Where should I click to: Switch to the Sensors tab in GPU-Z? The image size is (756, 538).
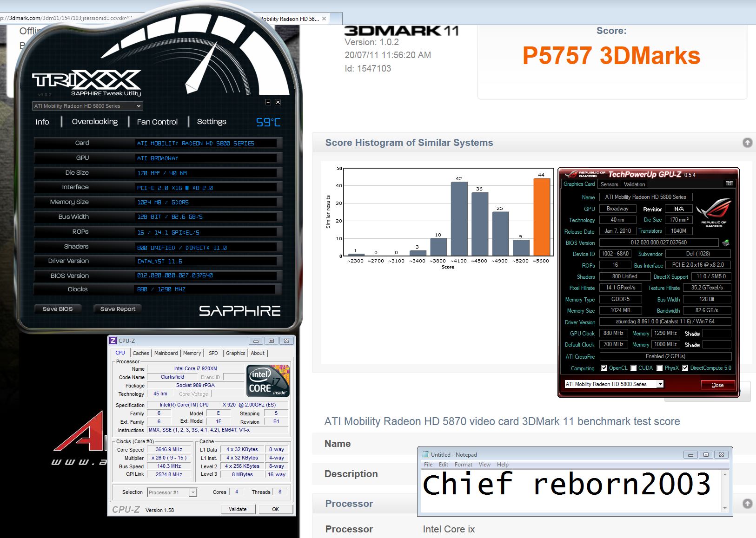[609, 184]
